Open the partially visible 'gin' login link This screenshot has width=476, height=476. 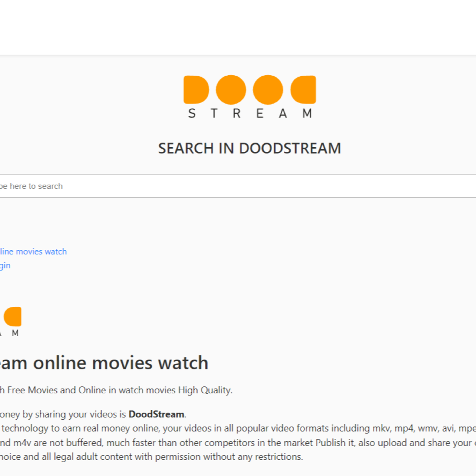coord(5,266)
